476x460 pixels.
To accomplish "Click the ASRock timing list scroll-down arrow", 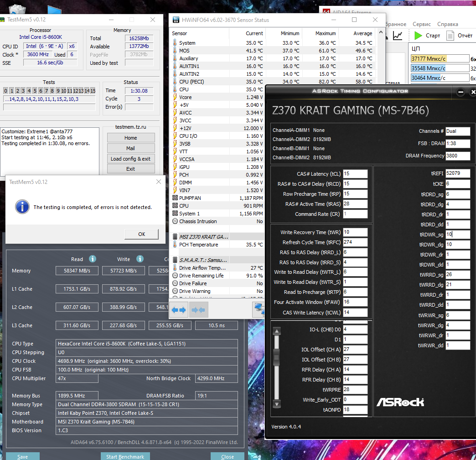I will coord(277,404).
